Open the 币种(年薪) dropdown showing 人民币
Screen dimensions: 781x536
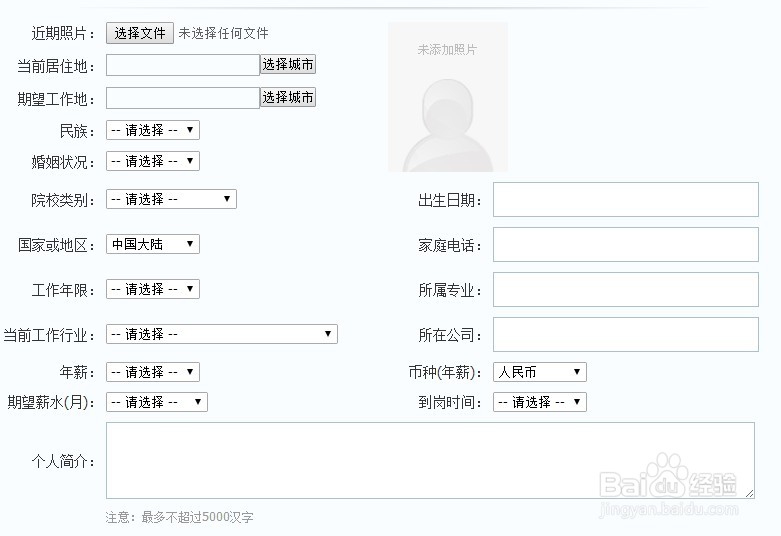[539, 372]
